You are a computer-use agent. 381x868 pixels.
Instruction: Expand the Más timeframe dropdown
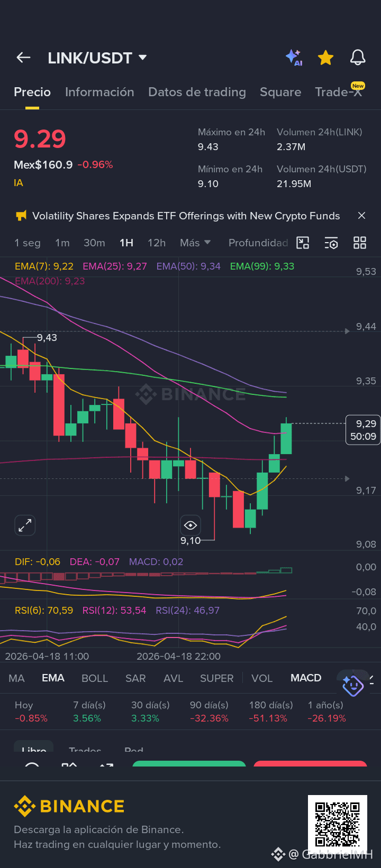click(x=195, y=243)
